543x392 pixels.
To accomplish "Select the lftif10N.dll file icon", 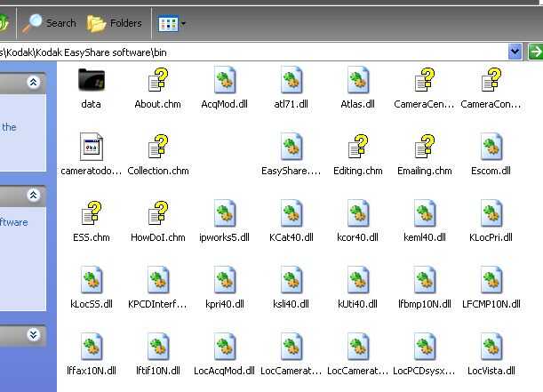I will (158, 347).
